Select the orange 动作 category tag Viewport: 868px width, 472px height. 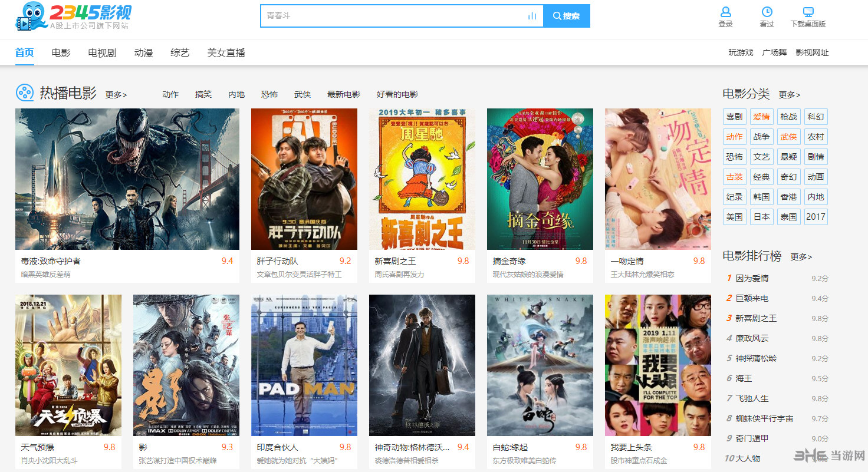pos(734,137)
